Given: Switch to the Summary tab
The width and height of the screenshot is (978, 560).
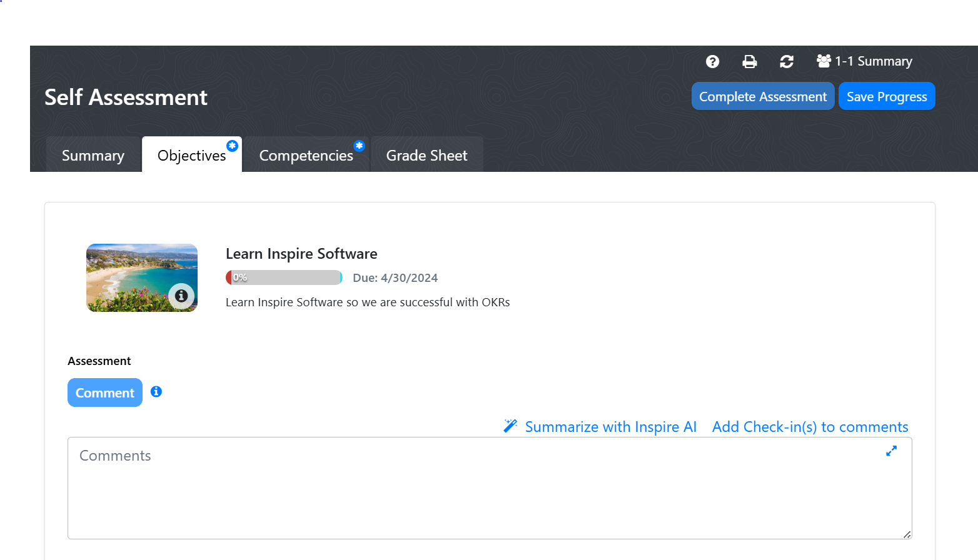Looking at the screenshot, I should 93,155.
